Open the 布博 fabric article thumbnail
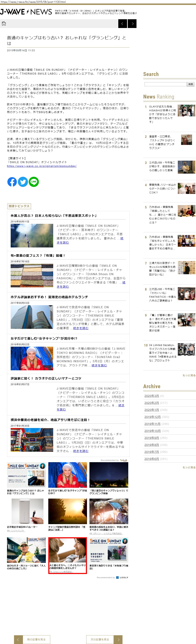This screenshot has height=644, width=196. [32, 275]
